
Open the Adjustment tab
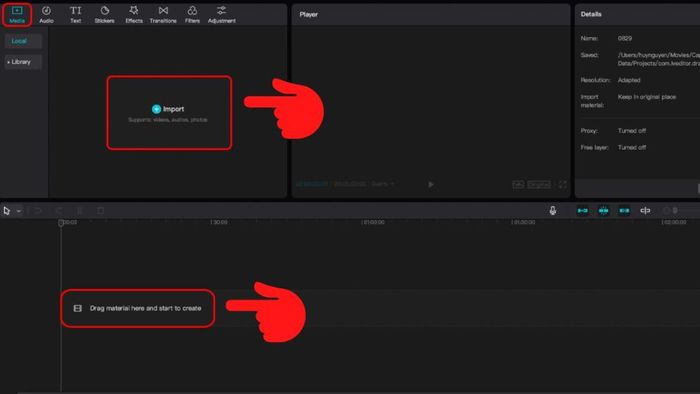coord(221,14)
